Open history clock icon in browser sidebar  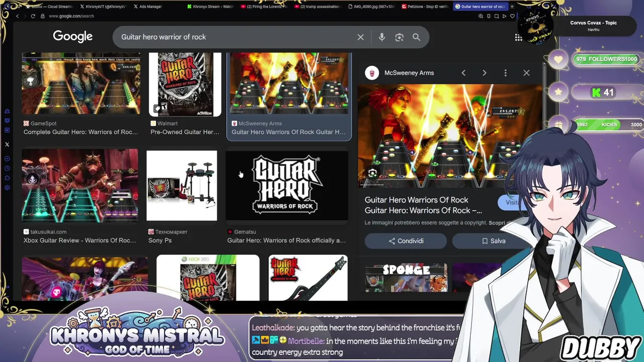click(7, 168)
